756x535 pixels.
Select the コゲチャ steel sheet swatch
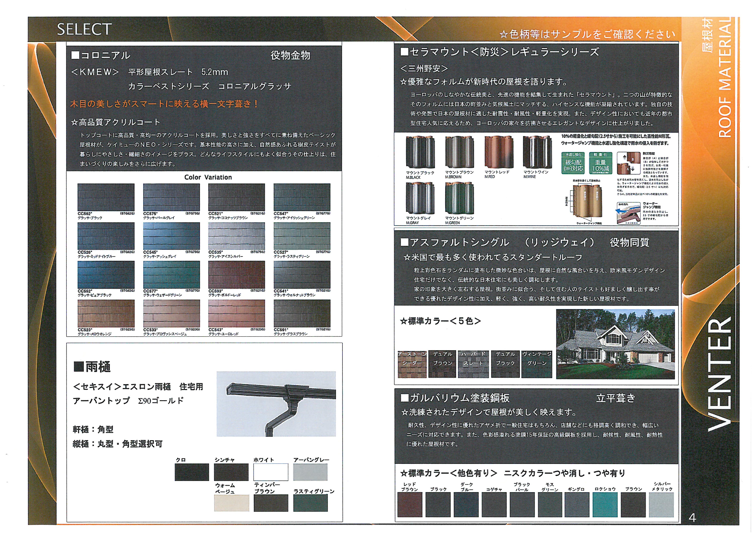[x=494, y=505]
